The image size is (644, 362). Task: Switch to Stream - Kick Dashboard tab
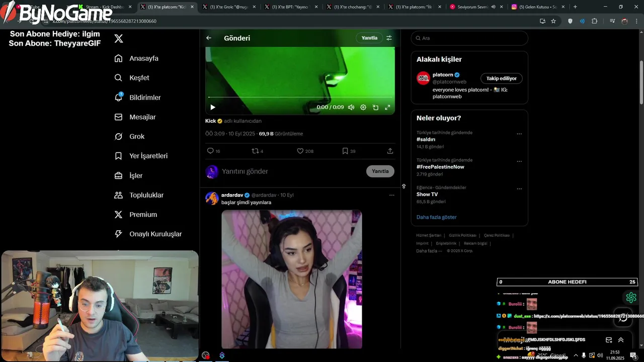[x=104, y=7]
